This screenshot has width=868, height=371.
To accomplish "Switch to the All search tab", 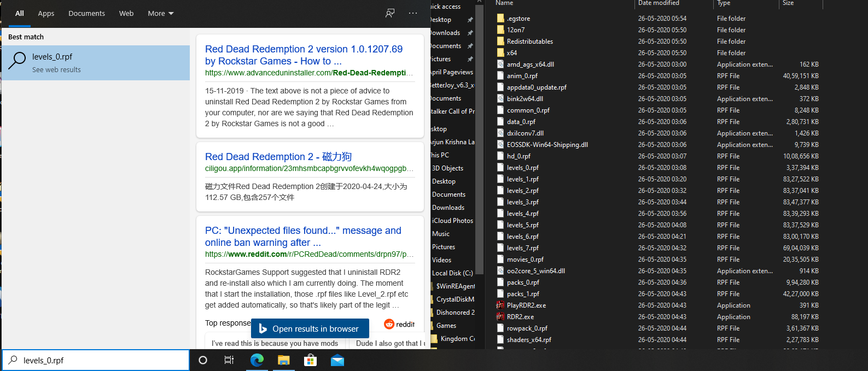I will 20,13.
